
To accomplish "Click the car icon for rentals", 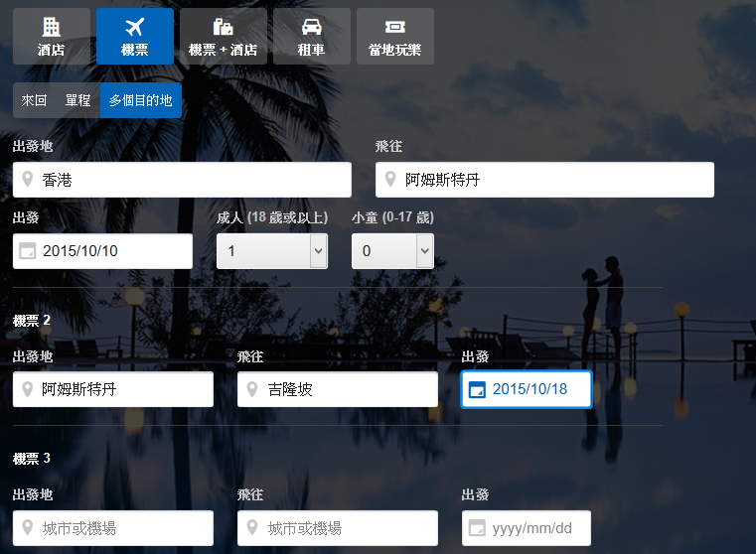I will pyautogui.click(x=312, y=27).
